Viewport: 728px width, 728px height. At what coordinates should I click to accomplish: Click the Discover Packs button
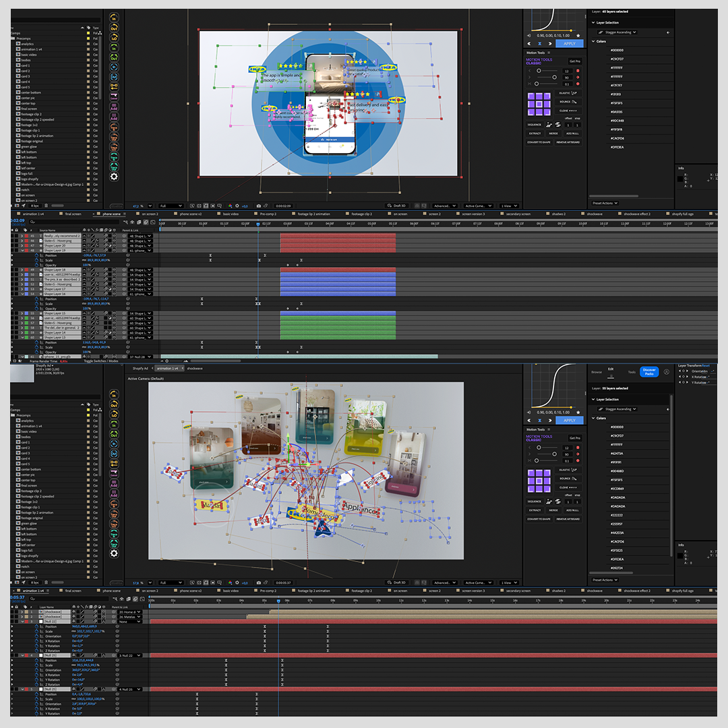[648, 371]
